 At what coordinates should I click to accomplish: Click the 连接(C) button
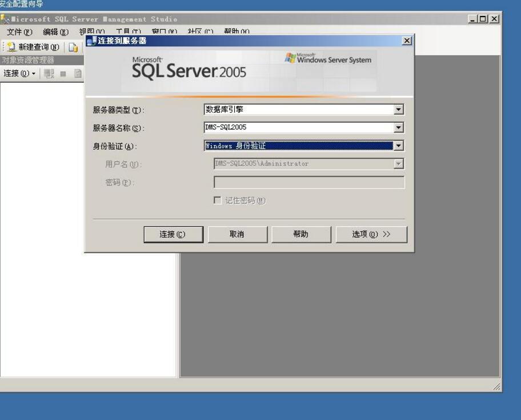(x=174, y=235)
